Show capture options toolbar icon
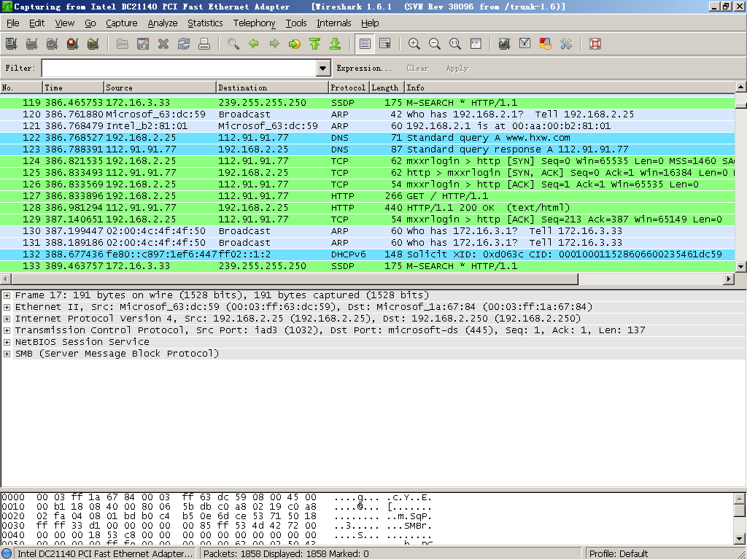Screen dimensions: 747x560 (32, 44)
